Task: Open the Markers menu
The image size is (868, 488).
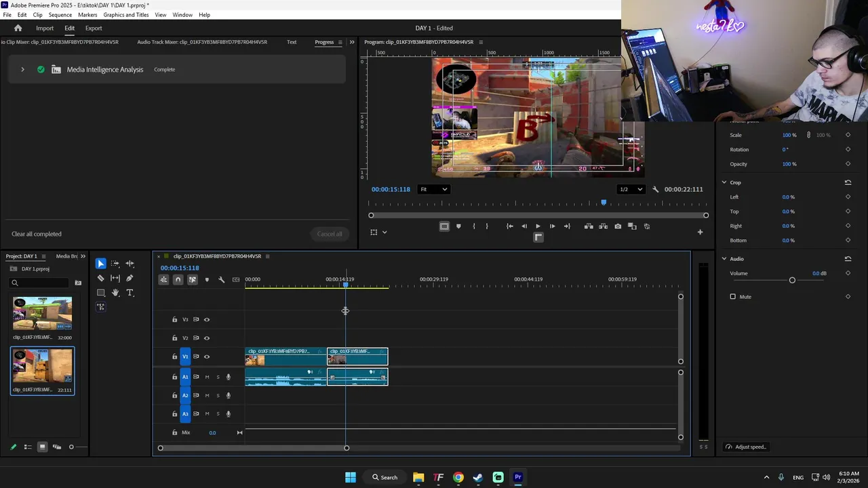Action: (x=87, y=15)
